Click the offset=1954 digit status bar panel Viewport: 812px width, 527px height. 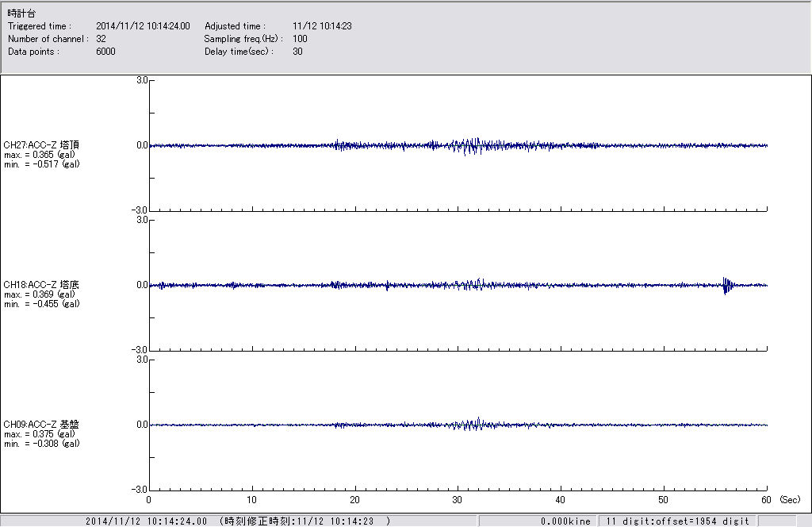[676, 521]
